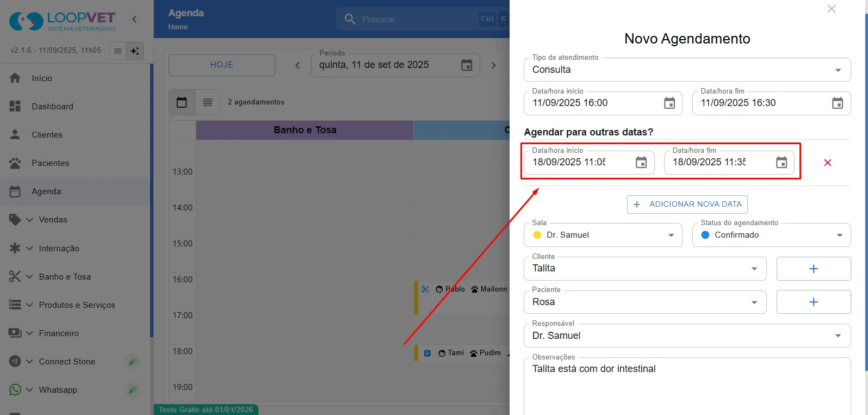Click into the Observações text area
Image resolution: width=868 pixels, height=415 pixels.
click(687, 387)
